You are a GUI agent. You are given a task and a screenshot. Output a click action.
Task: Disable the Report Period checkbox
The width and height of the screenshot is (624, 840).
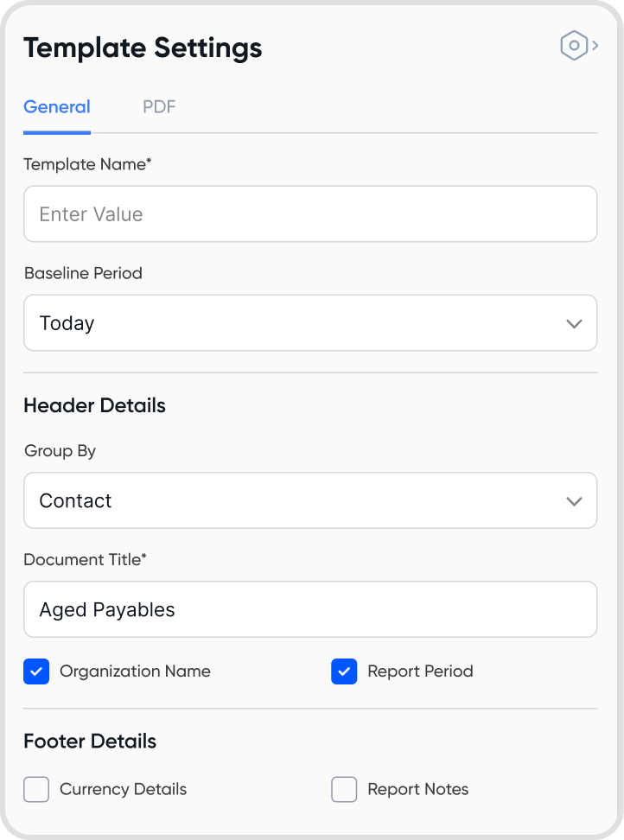click(x=344, y=671)
